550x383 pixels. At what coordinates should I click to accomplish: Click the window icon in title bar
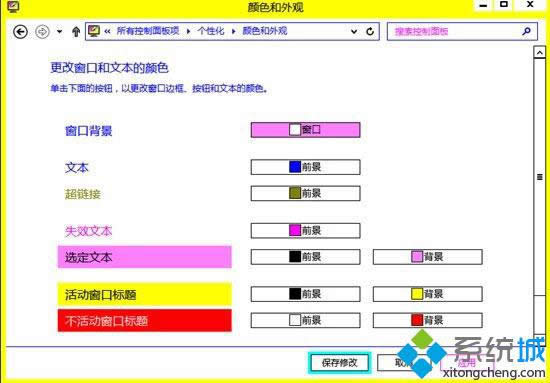[x=14, y=7]
